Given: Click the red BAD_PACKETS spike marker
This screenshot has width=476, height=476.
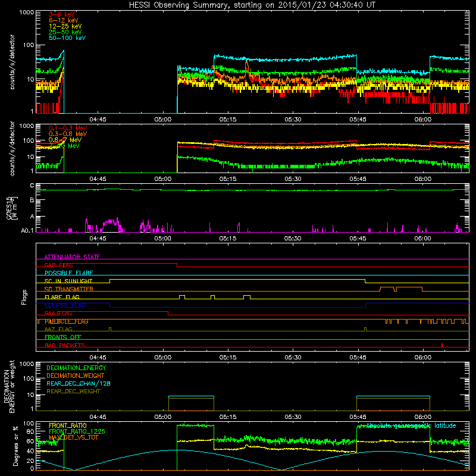Looking at the screenshot, I should [x=442, y=345].
